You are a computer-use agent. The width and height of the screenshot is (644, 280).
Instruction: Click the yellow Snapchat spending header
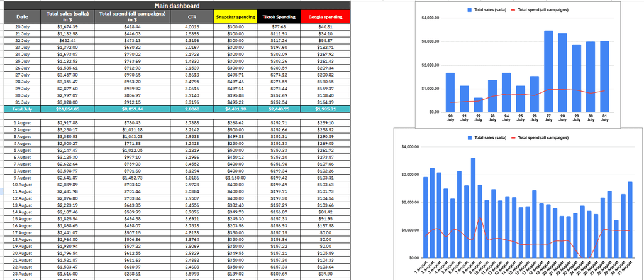click(x=235, y=17)
